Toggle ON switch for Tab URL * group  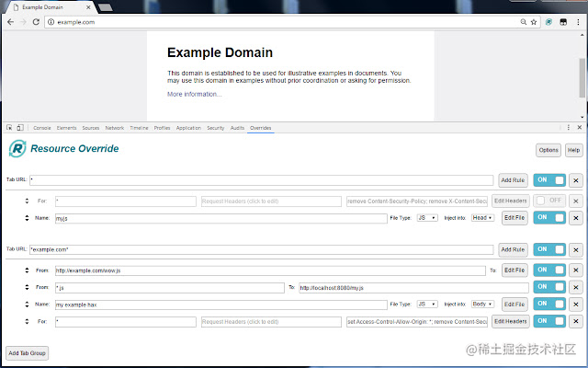[x=549, y=180]
